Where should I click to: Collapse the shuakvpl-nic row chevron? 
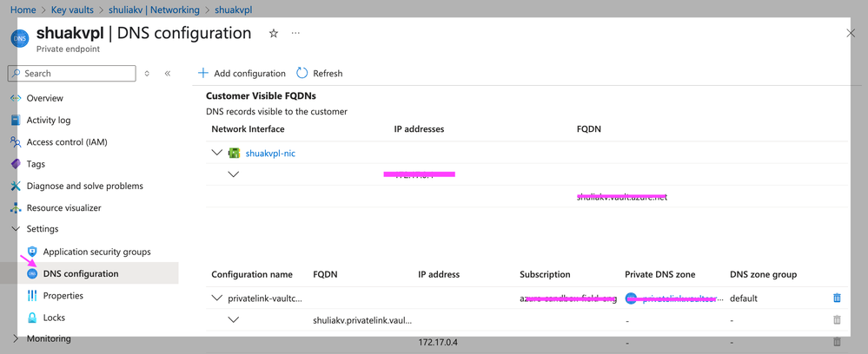coord(216,153)
